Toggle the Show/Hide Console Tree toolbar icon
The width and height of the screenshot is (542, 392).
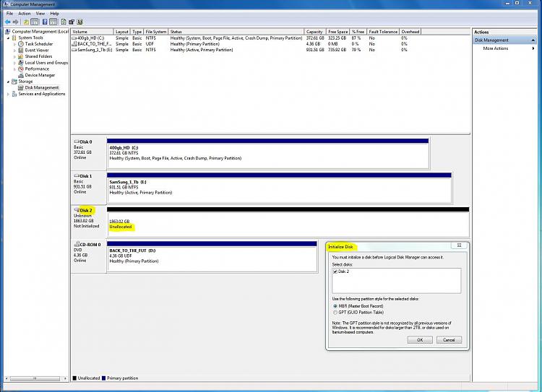click(35, 22)
